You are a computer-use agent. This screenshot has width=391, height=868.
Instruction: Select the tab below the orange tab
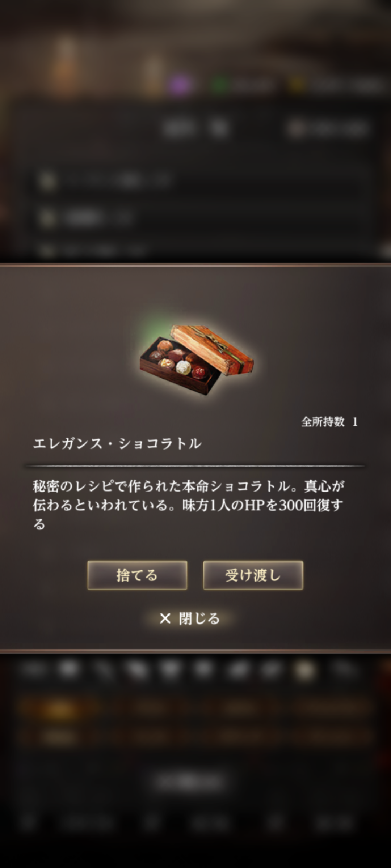click(x=60, y=736)
